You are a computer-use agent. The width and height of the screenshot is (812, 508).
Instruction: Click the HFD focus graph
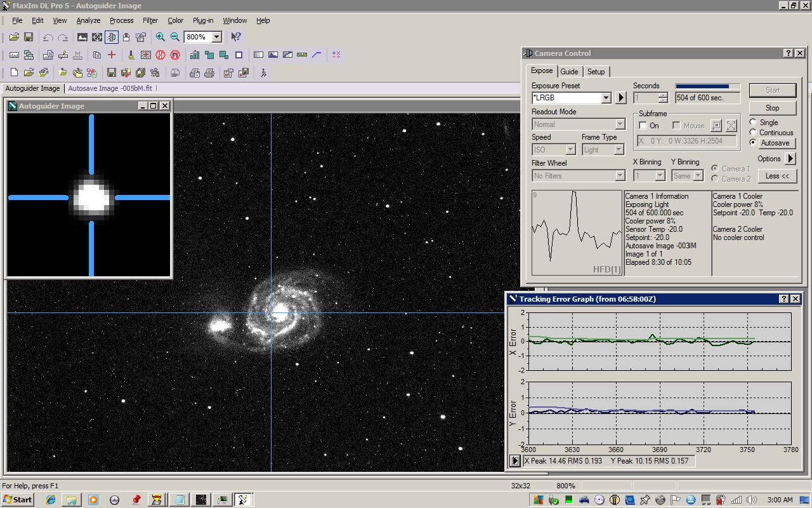577,232
